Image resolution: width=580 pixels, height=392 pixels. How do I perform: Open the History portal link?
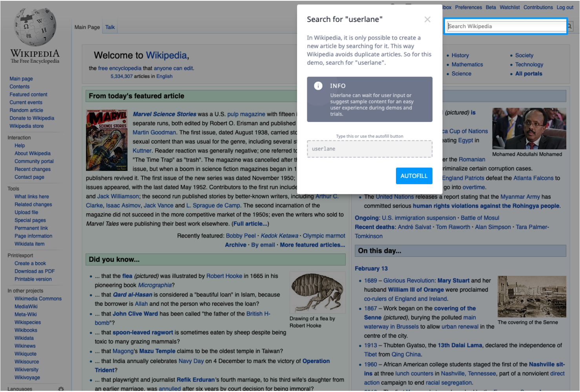point(460,55)
